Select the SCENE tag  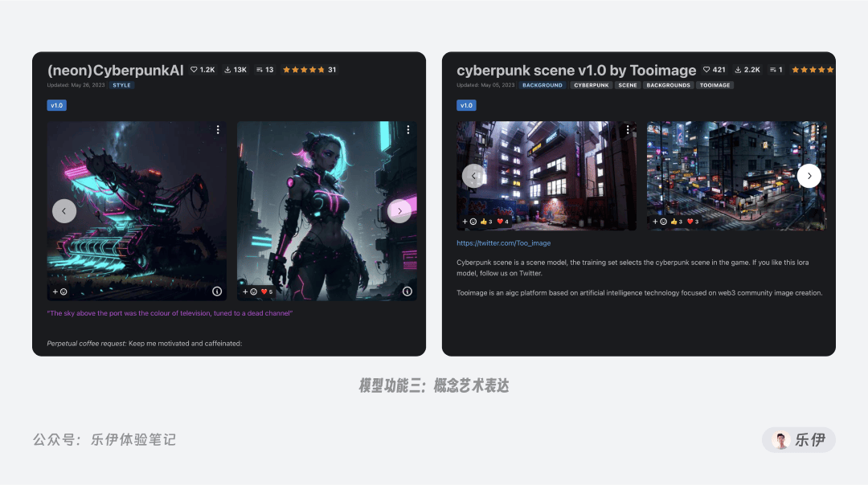[627, 85]
